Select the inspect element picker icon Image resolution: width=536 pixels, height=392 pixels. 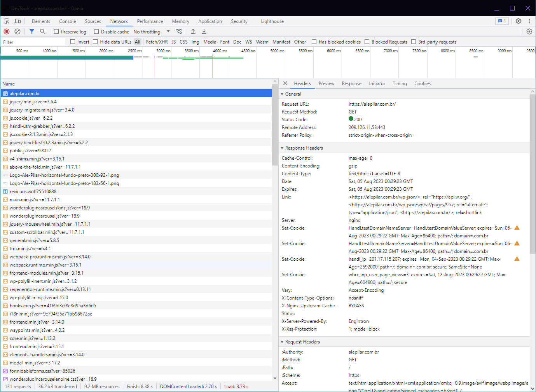(7, 21)
